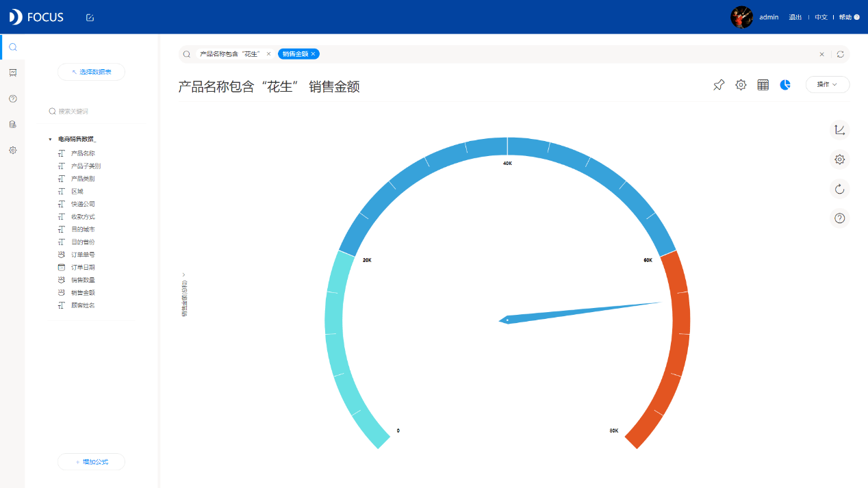Remove the 销售金额 search tag
The height and width of the screenshot is (488, 868).
[x=313, y=54]
